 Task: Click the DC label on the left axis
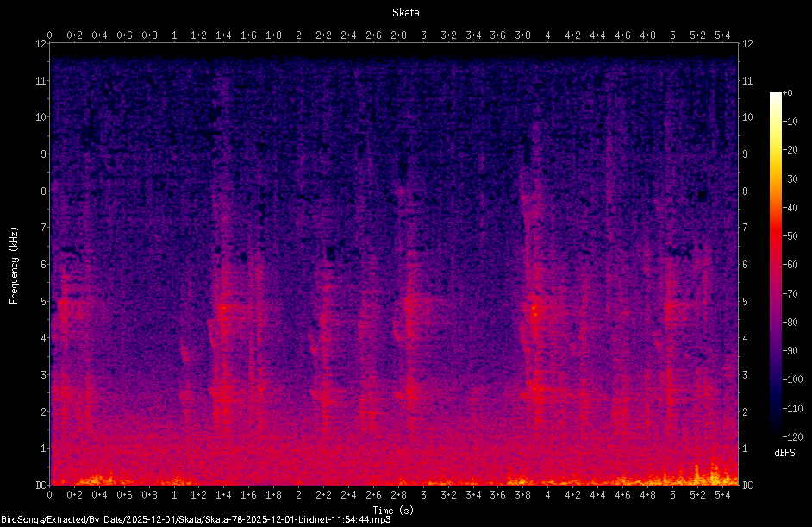click(41, 485)
